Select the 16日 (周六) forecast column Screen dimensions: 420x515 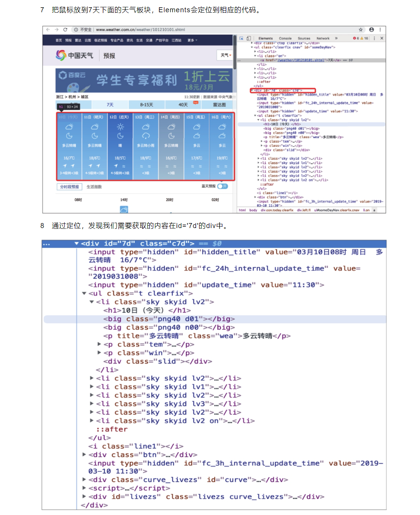coord(222,146)
